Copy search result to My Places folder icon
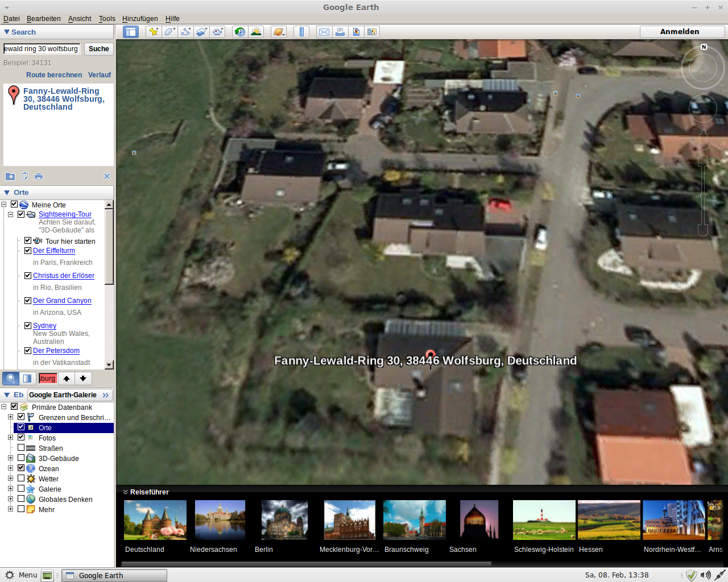 click(10, 177)
